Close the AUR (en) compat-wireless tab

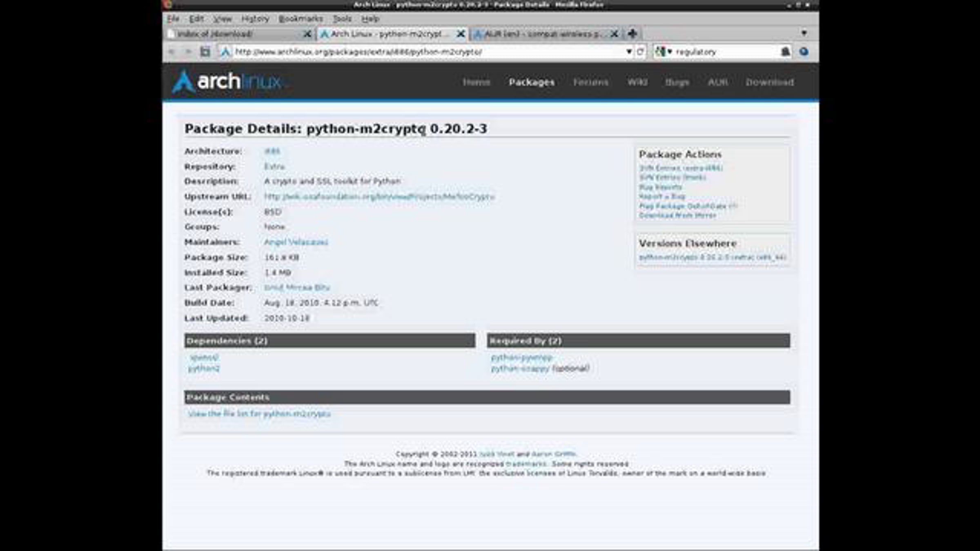[614, 34]
